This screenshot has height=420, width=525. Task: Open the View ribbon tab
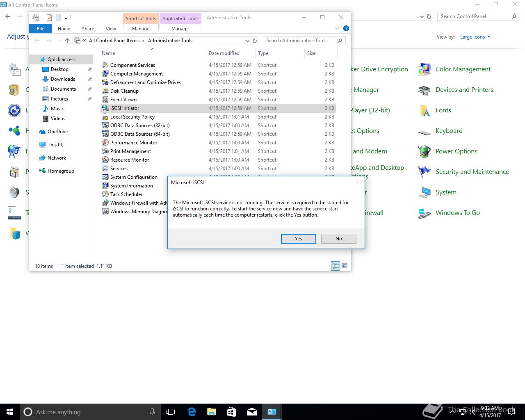111,29
